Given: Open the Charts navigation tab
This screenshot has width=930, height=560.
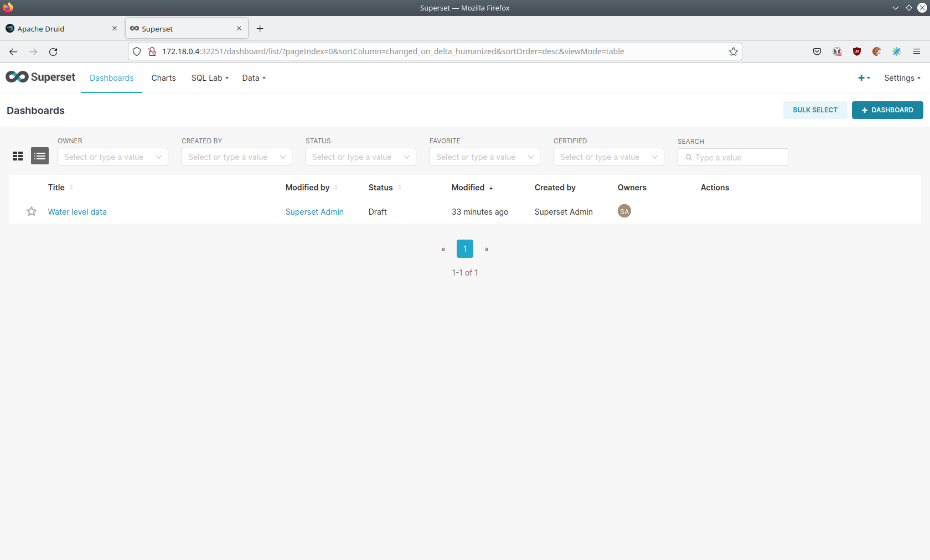Looking at the screenshot, I should click(163, 78).
